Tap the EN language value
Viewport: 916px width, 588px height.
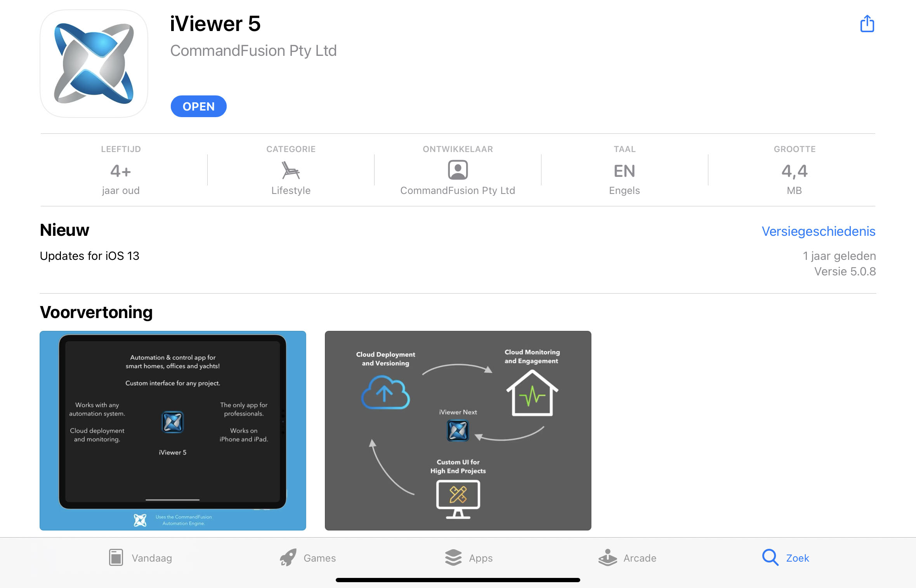tap(624, 171)
